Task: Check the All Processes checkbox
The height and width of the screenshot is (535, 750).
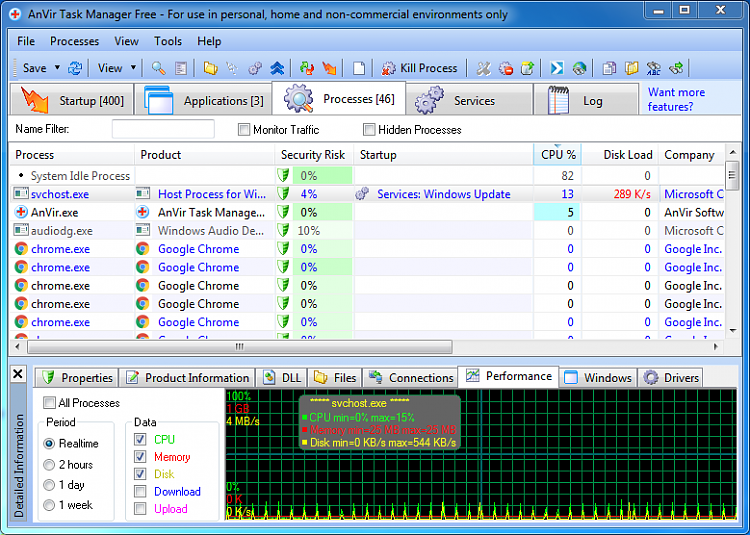Action: click(49, 403)
